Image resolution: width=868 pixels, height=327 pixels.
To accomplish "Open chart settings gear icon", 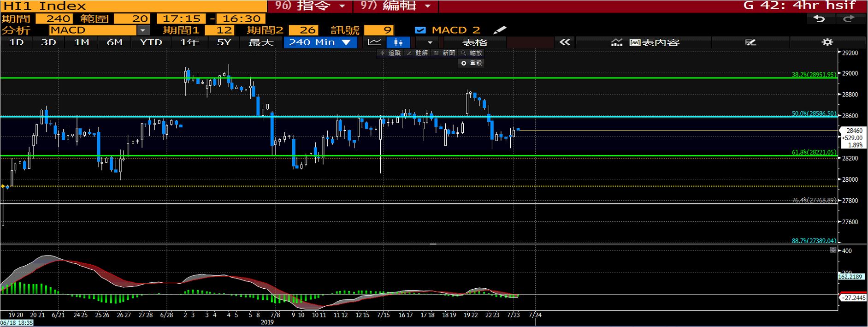I will coord(827,42).
